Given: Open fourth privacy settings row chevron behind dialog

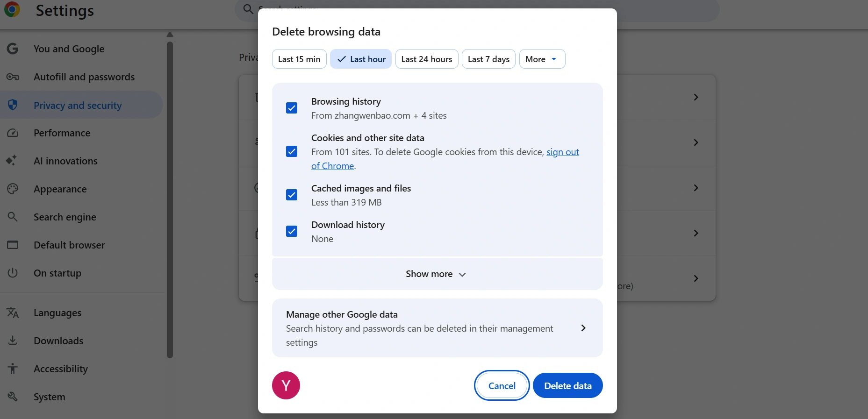Looking at the screenshot, I should tap(696, 233).
